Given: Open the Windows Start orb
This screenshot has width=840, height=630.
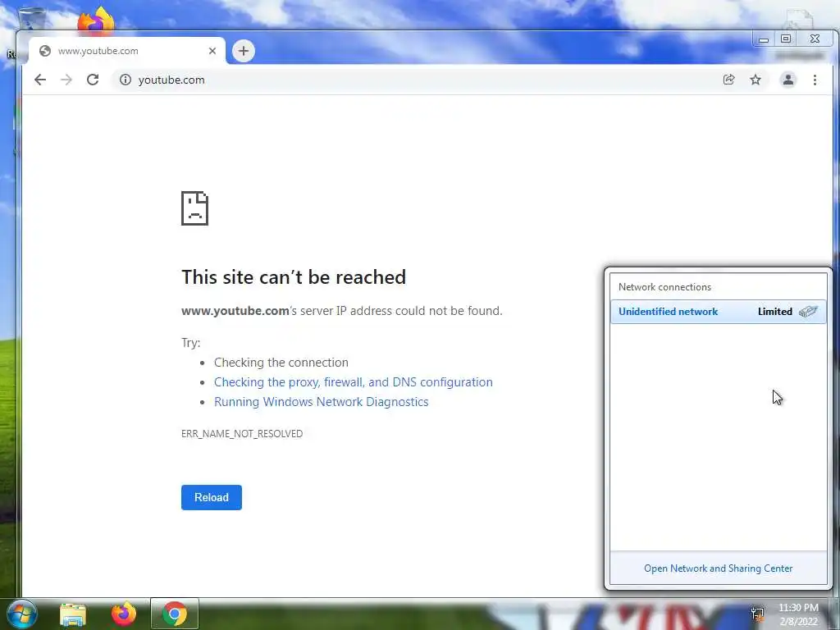Looking at the screenshot, I should pos(22,614).
